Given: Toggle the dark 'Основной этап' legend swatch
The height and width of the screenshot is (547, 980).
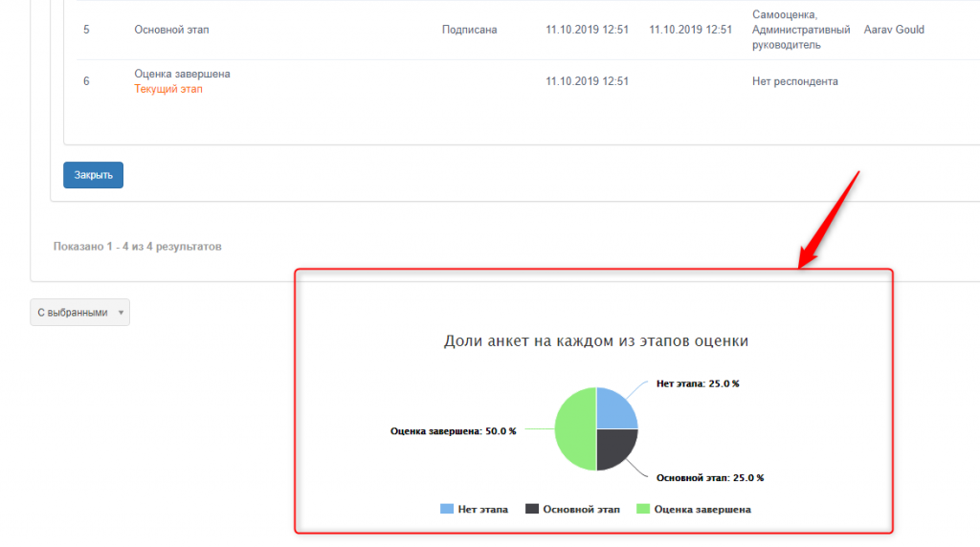Looking at the screenshot, I should [532, 510].
